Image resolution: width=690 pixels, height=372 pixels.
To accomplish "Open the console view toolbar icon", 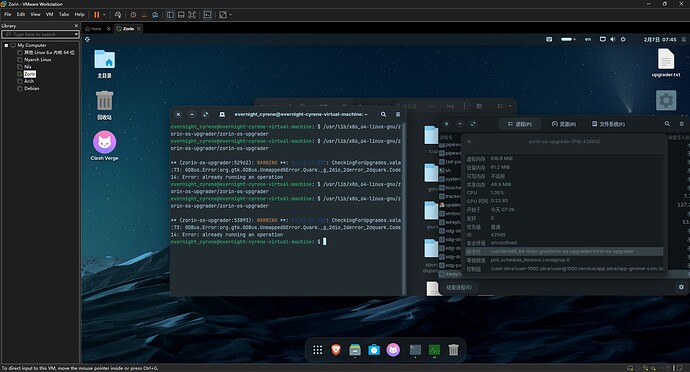I will 207,15.
